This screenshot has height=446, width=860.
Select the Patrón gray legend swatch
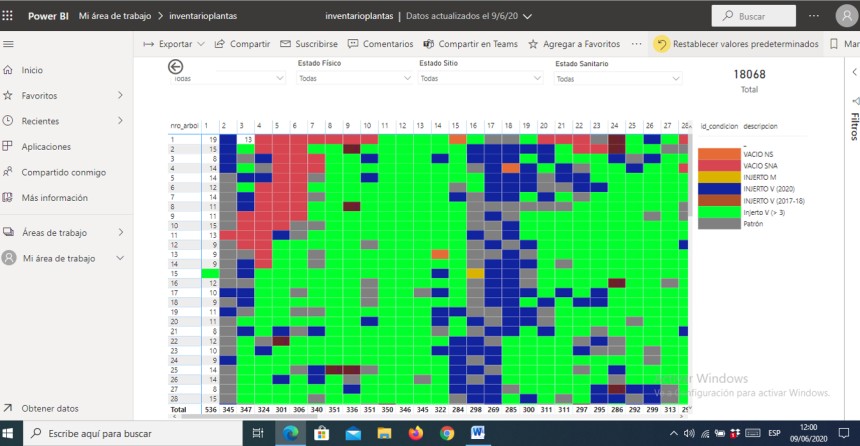point(719,224)
